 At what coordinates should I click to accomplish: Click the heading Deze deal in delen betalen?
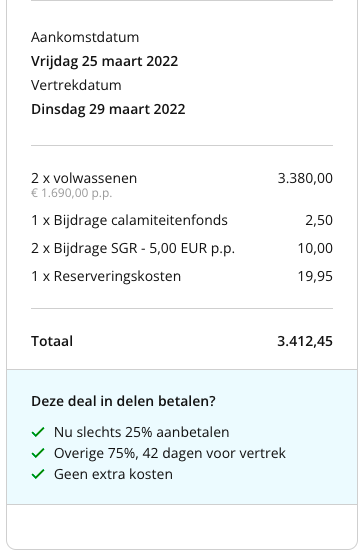click(123, 401)
